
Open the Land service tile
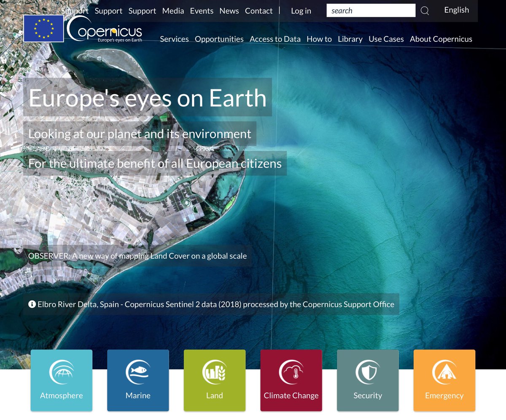215,380
